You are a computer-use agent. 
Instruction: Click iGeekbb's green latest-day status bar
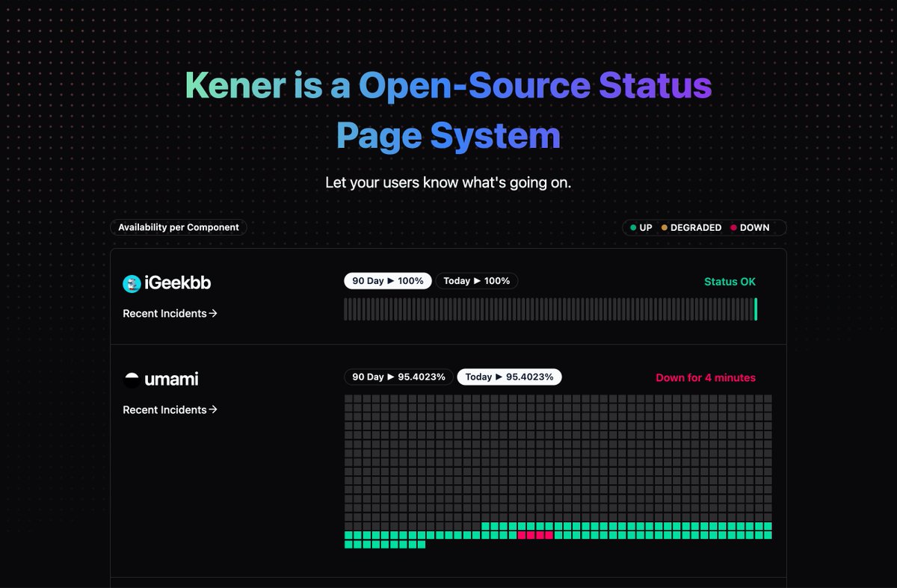coord(756,309)
